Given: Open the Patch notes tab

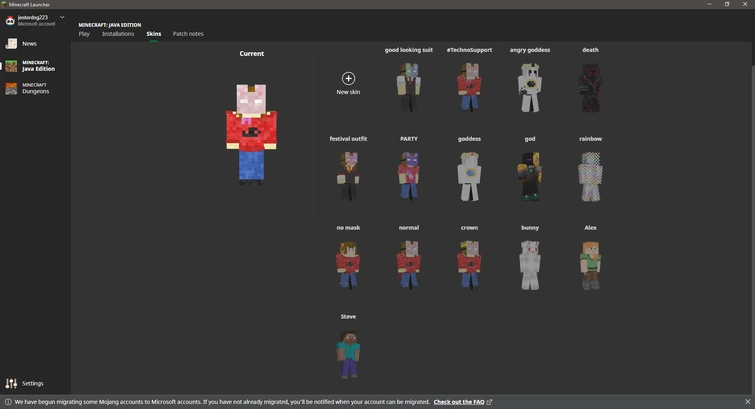Looking at the screenshot, I should (188, 34).
